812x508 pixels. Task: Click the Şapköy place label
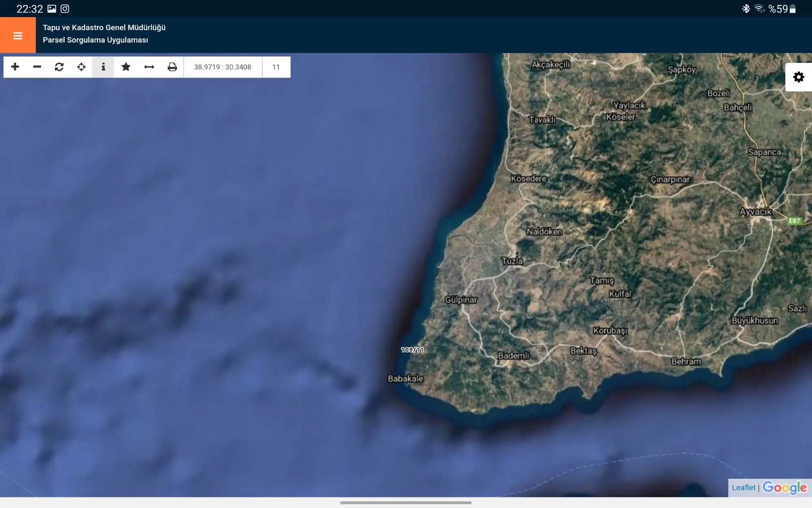[682, 70]
